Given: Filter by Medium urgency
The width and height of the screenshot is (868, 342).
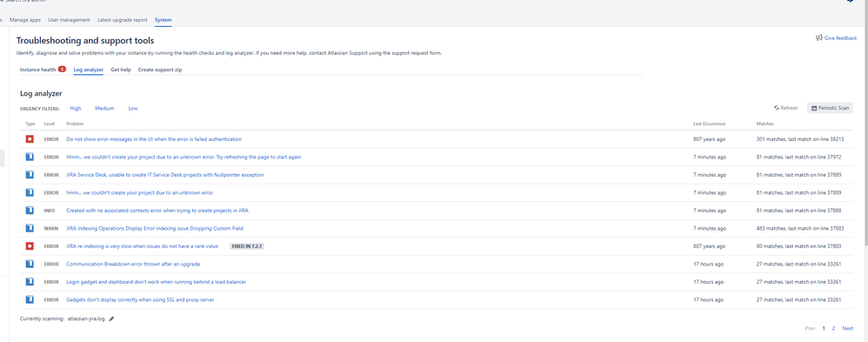Looking at the screenshot, I should click(104, 108).
